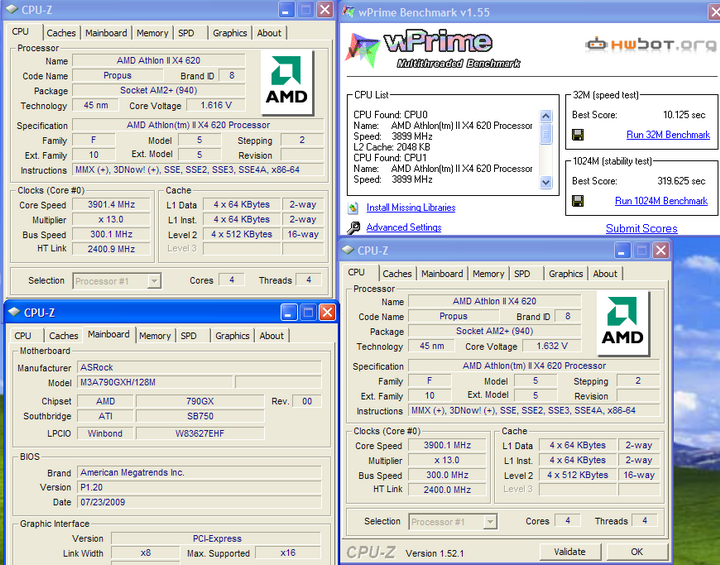Click the SB750 southbridge value
The image size is (720, 565).
coord(200,416)
